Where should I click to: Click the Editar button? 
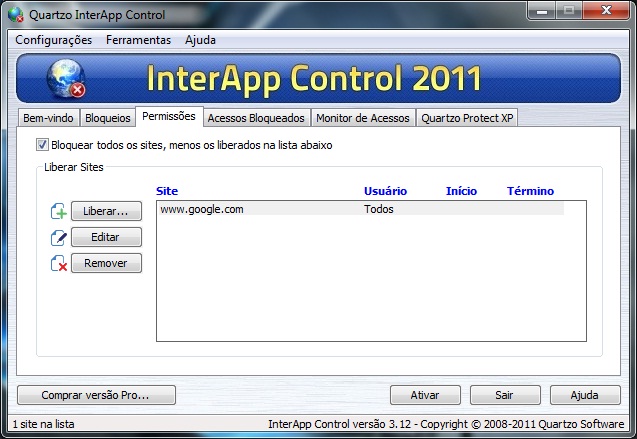[106, 237]
